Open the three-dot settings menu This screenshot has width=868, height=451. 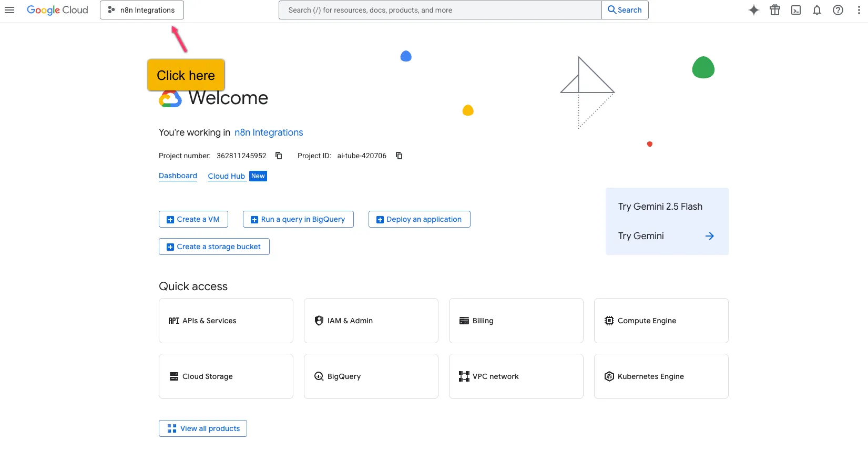[859, 10]
